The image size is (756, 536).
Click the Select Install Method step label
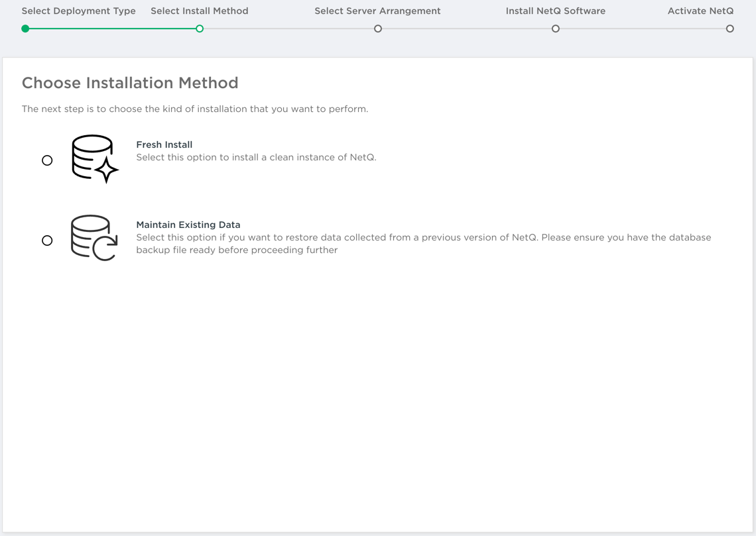pyautogui.click(x=199, y=11)
